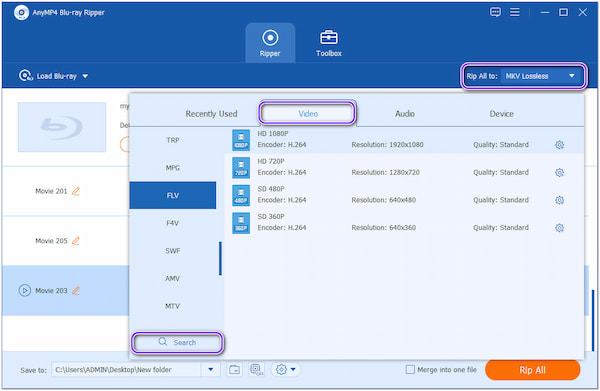
Task: Click the AnyMP4 app logo
Action: point(21,13)
